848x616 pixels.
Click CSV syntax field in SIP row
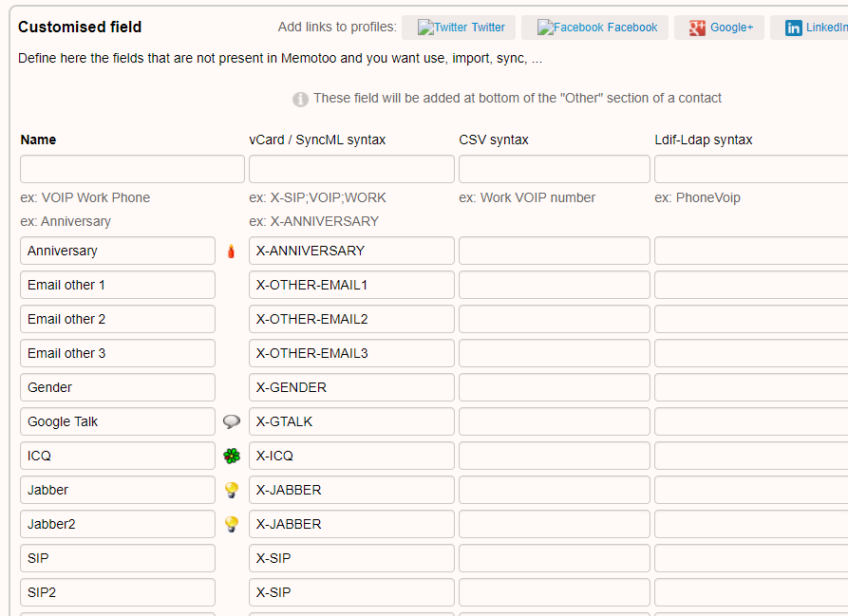(555, 558)
